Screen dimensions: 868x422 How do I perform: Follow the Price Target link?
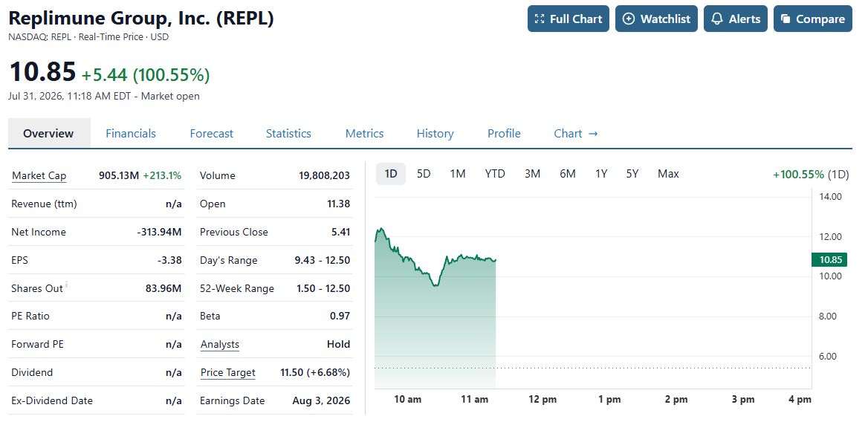coord(227,373)
